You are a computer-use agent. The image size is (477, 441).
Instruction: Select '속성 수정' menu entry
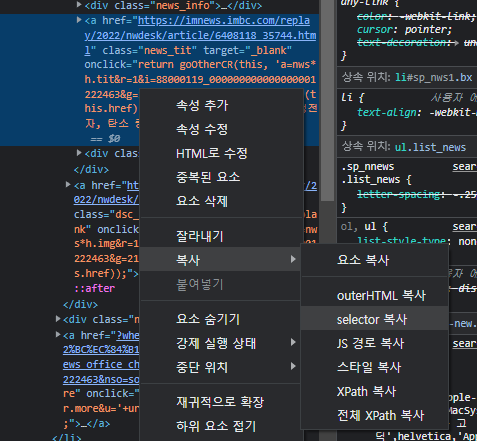click(221, 129)
